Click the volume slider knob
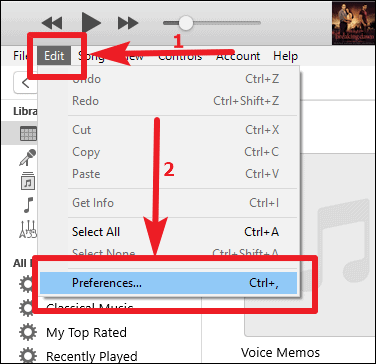 point(186,23)
